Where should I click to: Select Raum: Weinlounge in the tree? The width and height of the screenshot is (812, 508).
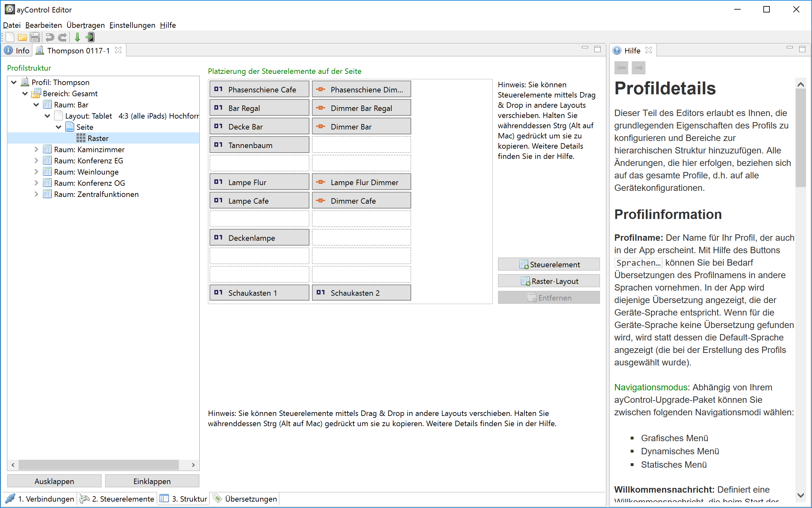tap(86, 172)
